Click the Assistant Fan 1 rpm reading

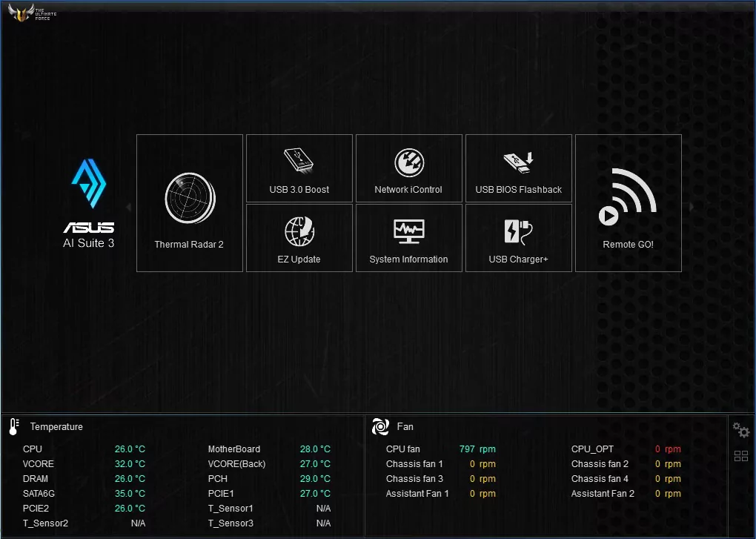[484, 493]
